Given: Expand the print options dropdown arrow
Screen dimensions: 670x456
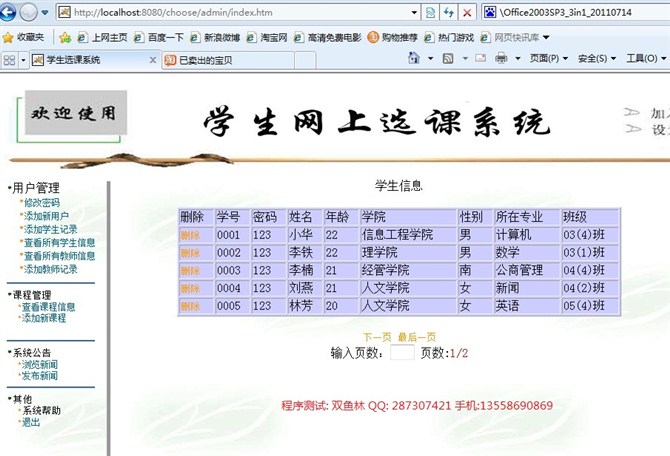Looking at the screenshot, I should click(x=517, y=58).
